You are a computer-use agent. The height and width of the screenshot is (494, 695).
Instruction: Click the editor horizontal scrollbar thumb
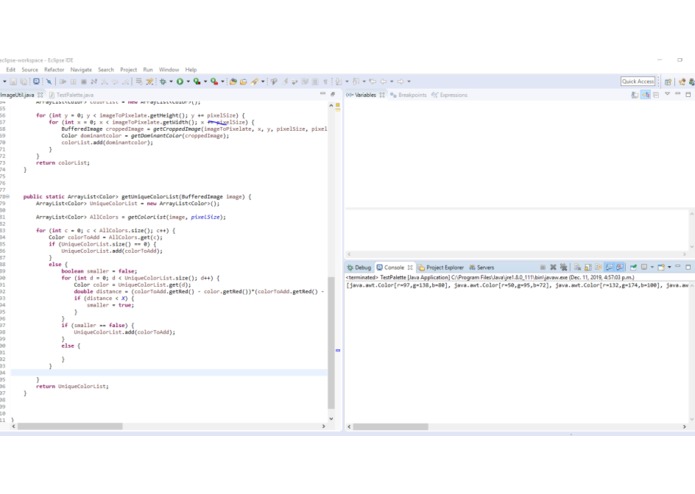point(70,426)
